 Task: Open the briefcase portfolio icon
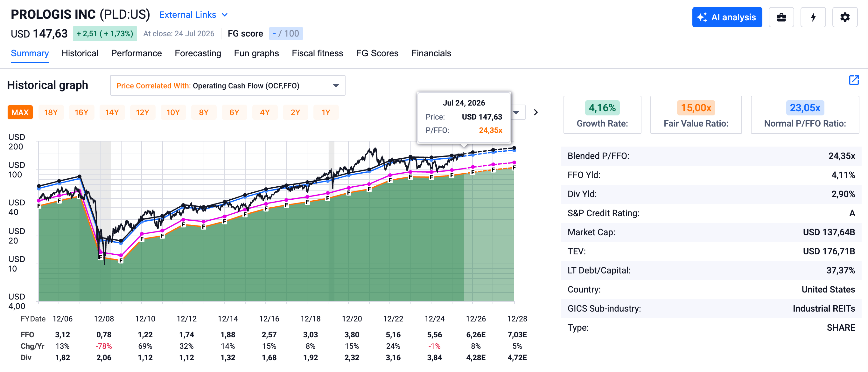click(x=781, y=17)
